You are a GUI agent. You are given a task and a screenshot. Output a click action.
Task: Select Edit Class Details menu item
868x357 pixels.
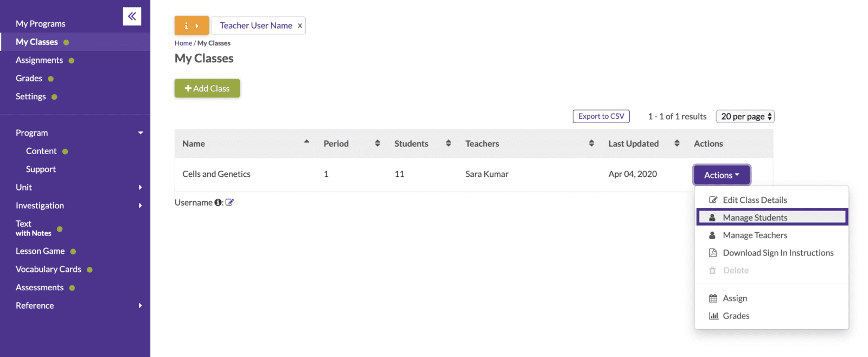(754, 200)
